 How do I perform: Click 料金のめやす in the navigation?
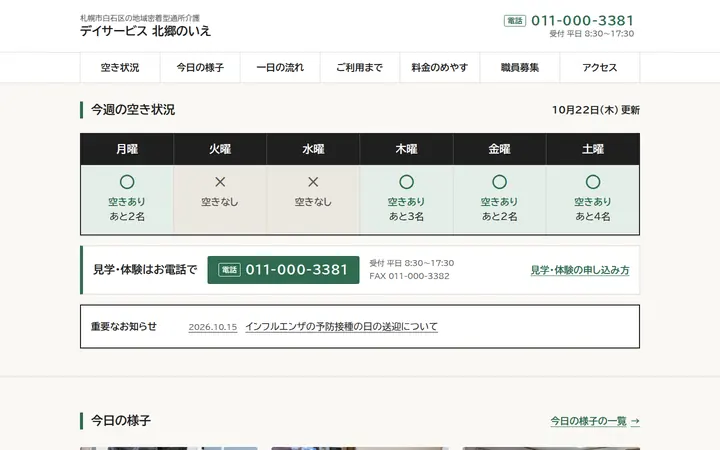pos(439,68)
